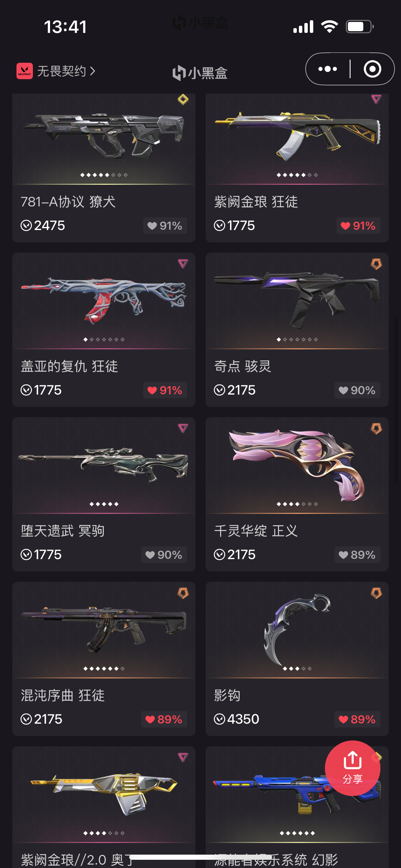
Task: Tap the mini-program three-dots menu icon
Action: pyautogui.click(x=327, y=69)
